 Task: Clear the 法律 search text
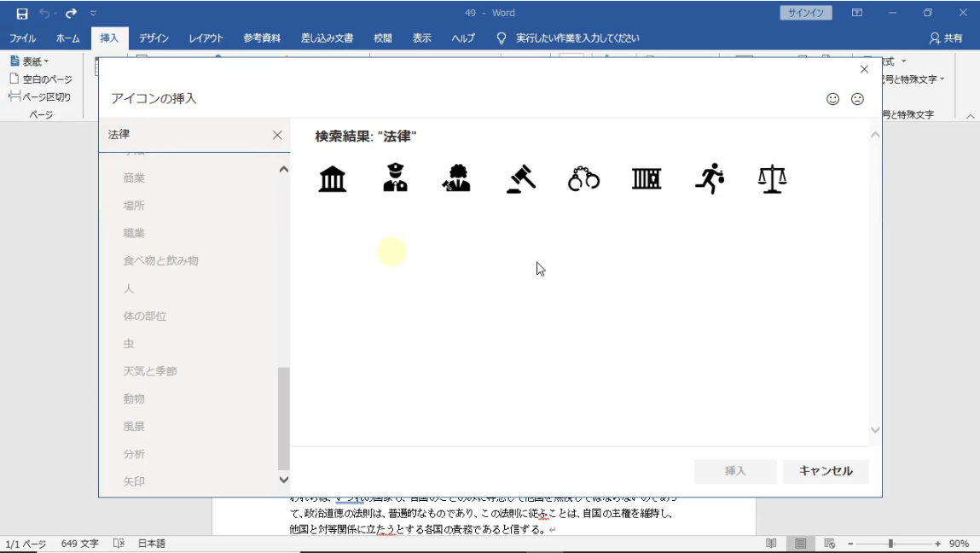(277, 135)
